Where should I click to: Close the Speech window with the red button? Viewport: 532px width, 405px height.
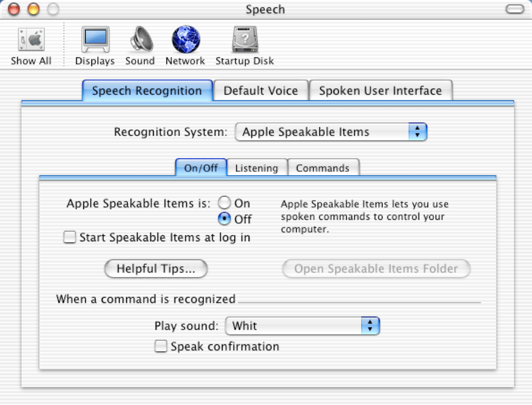14,9
